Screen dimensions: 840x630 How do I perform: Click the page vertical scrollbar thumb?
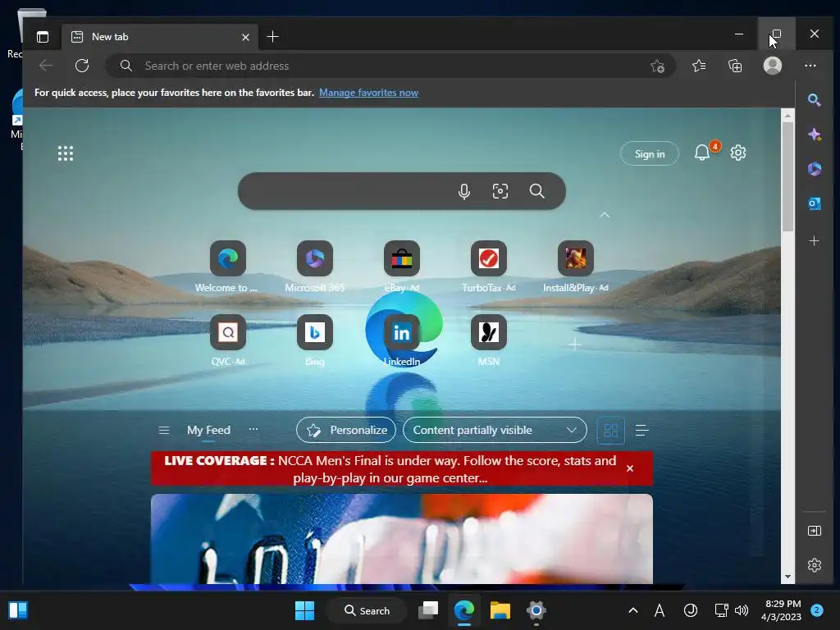(787, 177)
